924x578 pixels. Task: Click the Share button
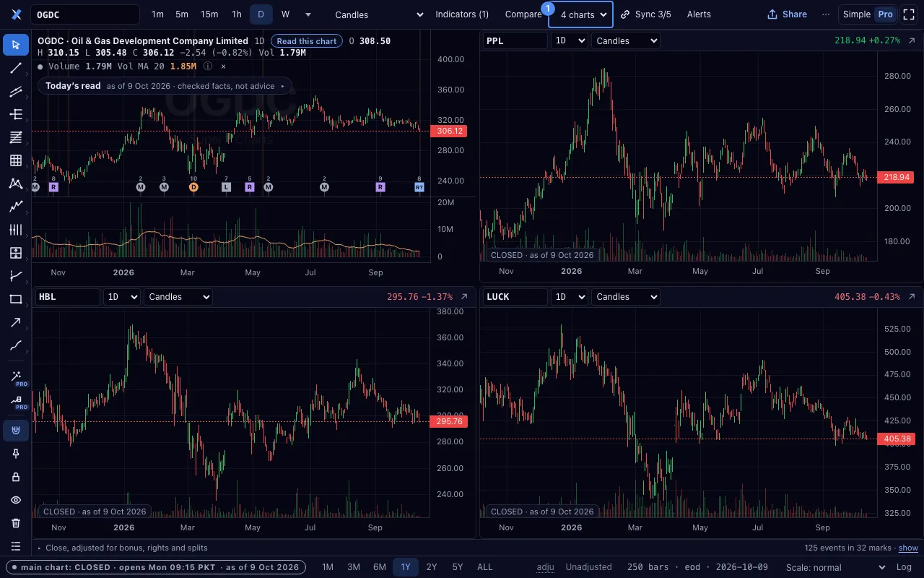click(x=787, y=14)
